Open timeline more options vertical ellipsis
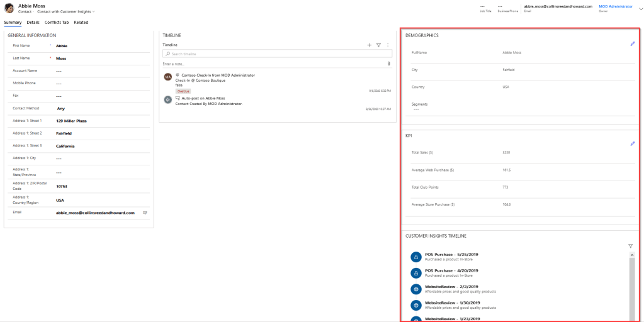Screen dimensions: 644x322 pyautogui.click(x=388, y=45)
